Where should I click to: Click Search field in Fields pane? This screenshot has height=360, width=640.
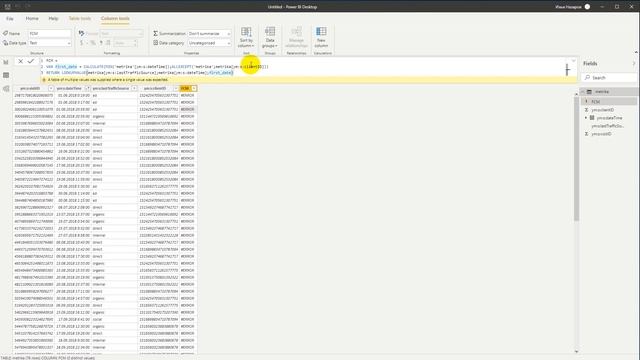click(x=609, y=78)
